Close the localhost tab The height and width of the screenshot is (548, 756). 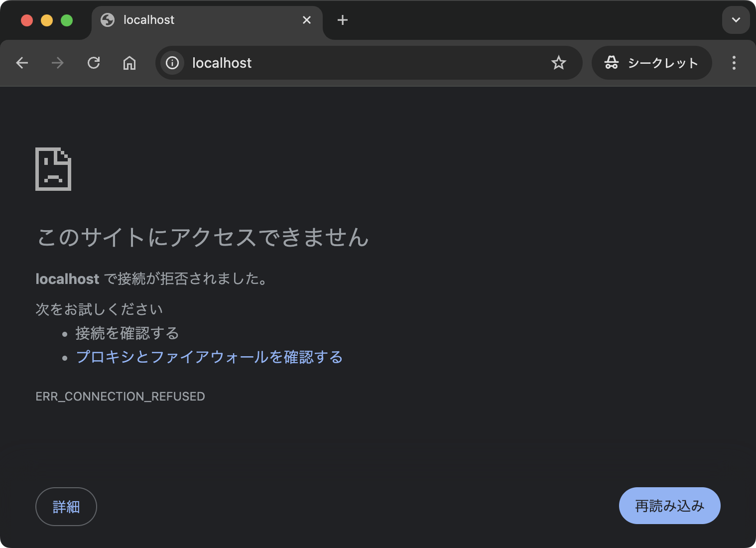[307, 20]
